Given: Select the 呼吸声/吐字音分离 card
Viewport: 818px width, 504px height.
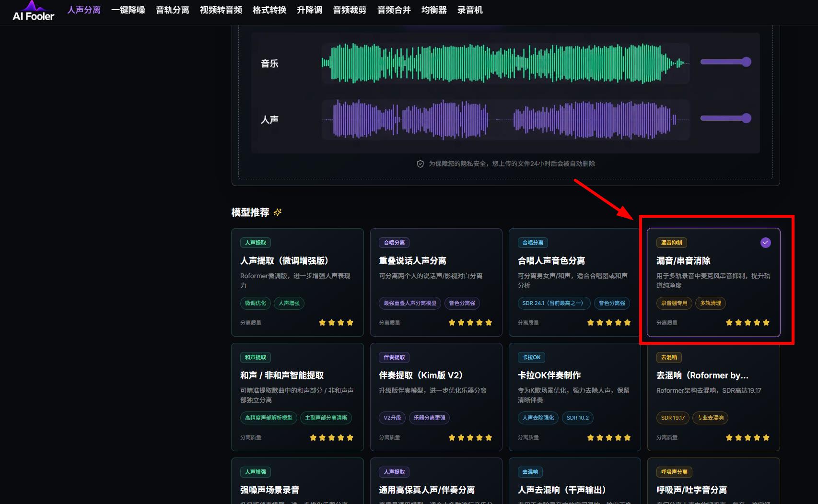Looking at the screenshot, I should pos(713,481).
